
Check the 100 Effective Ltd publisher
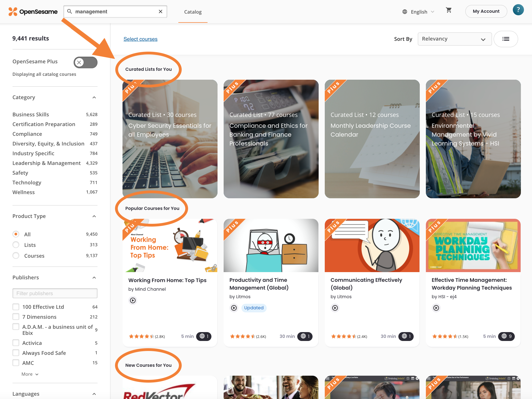pos(16,307)
